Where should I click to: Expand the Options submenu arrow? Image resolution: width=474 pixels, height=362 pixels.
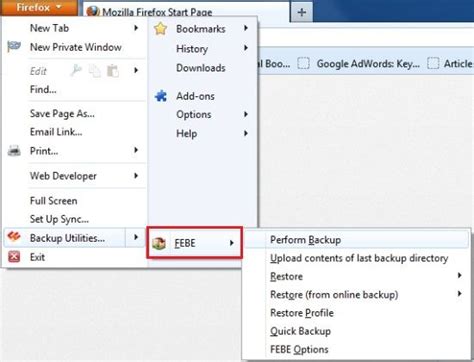(x=246, y=114)
